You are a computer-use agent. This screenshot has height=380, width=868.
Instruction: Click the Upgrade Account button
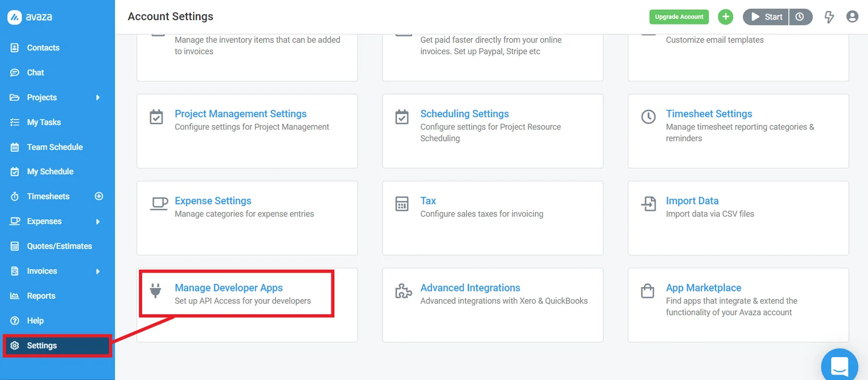679,17
